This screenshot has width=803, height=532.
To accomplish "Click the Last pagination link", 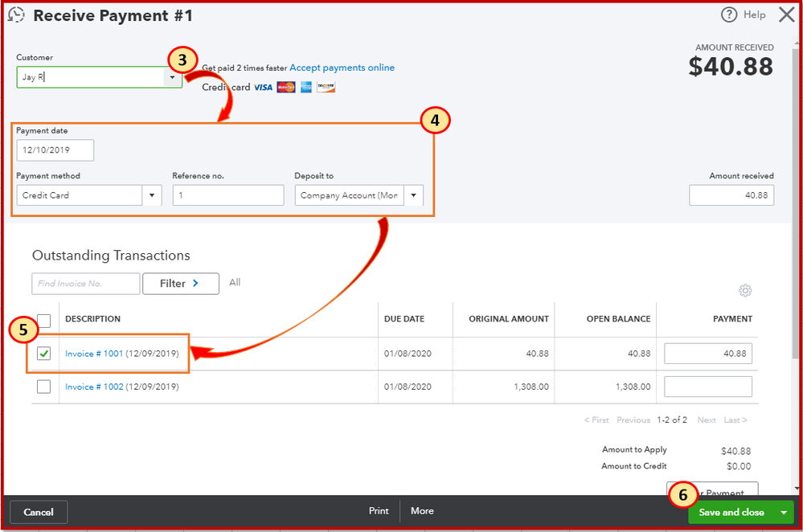I will click(x=735, y=419).
